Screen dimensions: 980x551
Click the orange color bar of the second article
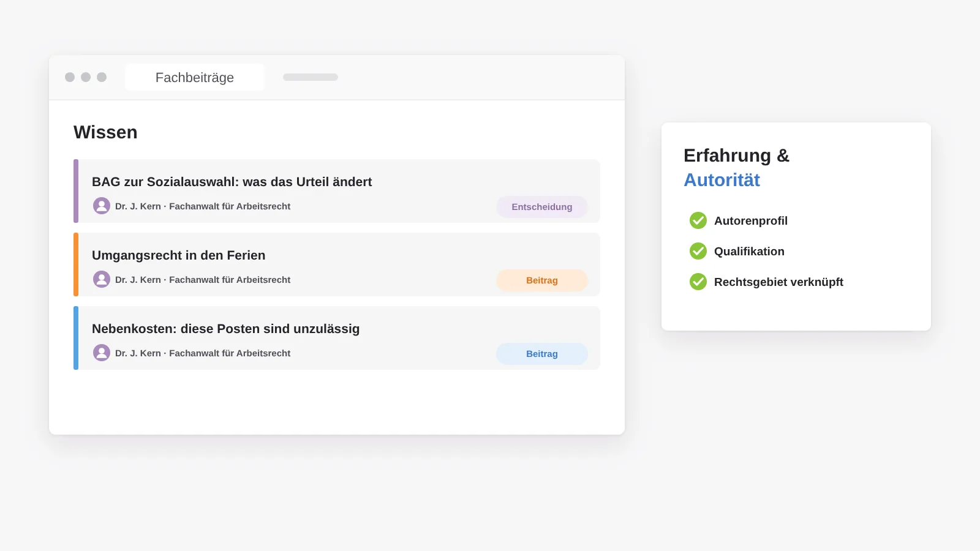click(x=76, y=264)
